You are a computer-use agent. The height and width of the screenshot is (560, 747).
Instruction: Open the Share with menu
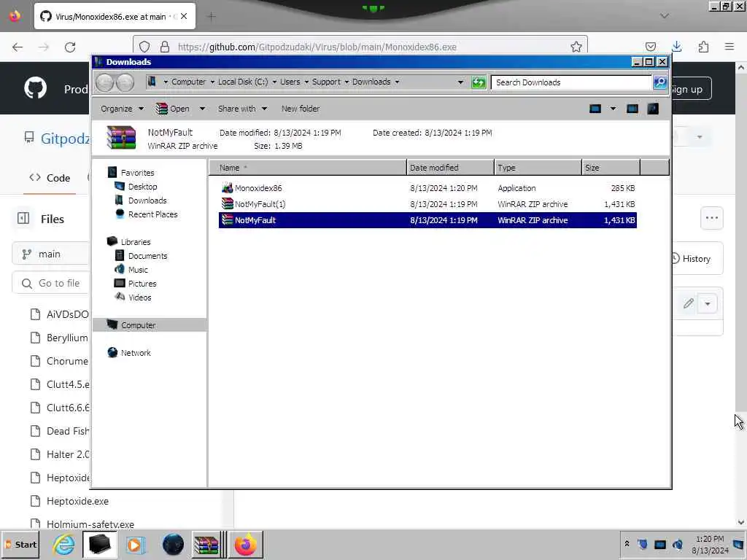242,109
